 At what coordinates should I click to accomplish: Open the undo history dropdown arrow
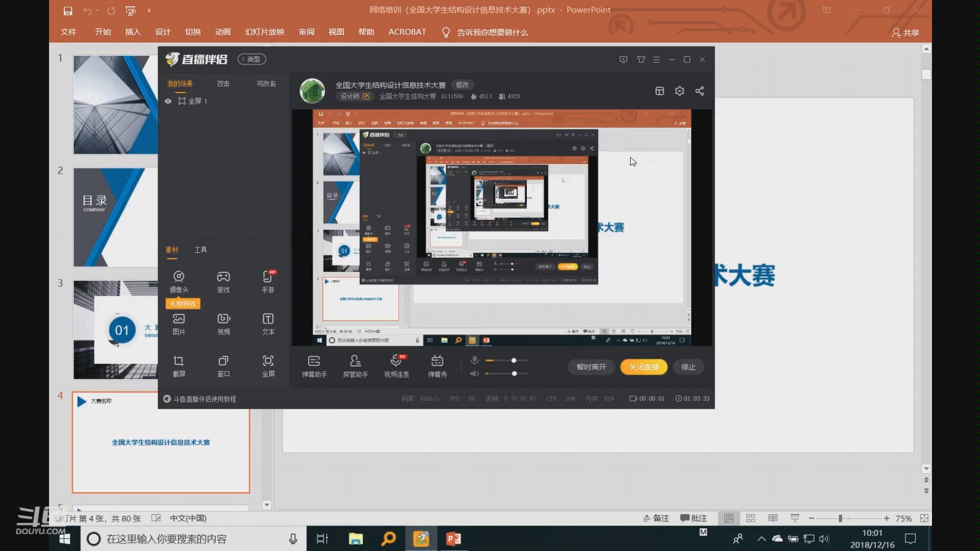pos(97,10)
